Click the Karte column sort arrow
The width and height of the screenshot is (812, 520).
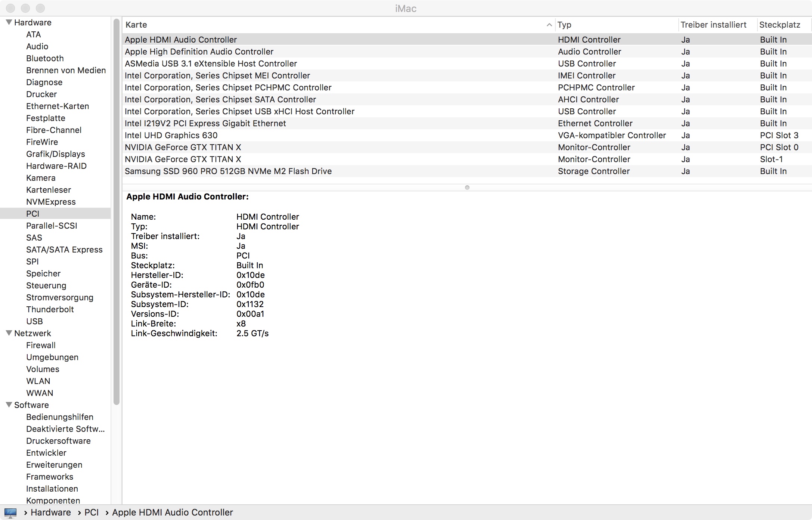tap(549, 25)
